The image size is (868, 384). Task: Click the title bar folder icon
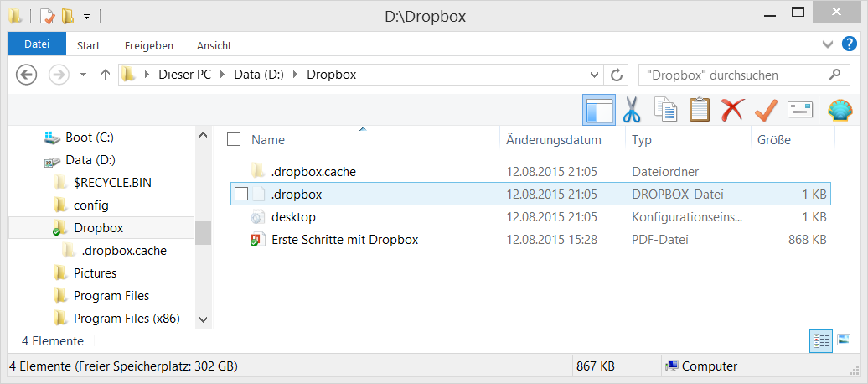click(x=15, y=17)
